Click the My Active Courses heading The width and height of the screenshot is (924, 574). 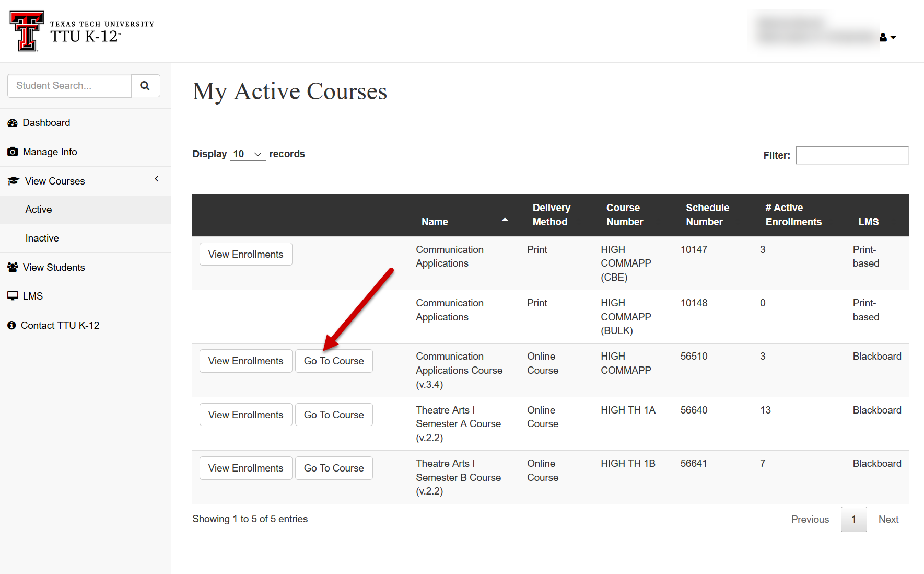[289, 91]
